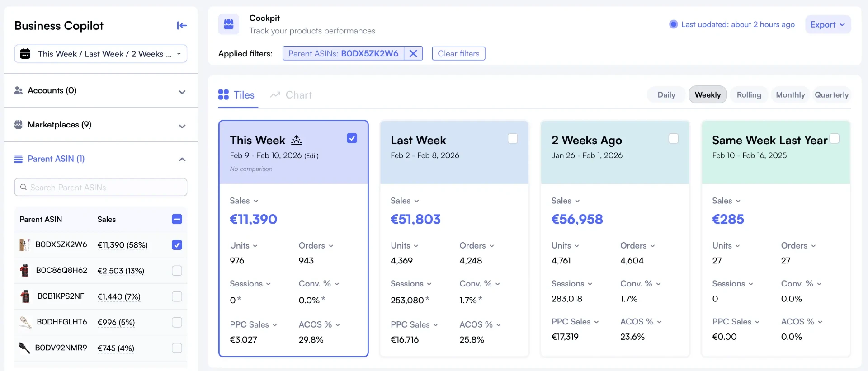Open B0DV92NMR9 product thumbnail
This screenshot has width=868, height=371.
click(25, 348)
